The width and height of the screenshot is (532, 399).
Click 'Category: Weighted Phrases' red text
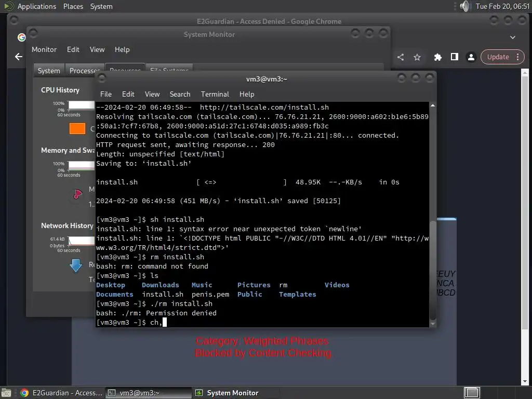pos(262,341)
